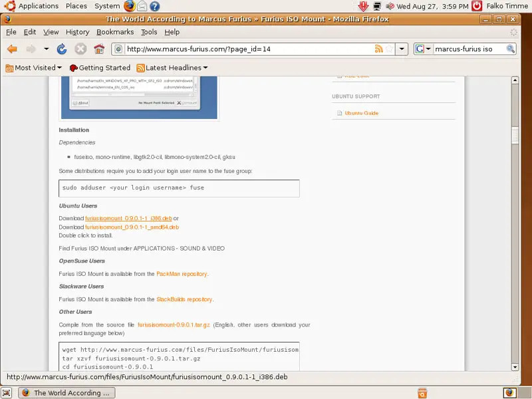The width and height of the screenshot is (532, 399).
Task: Click the site identity icon in address bar
Action: 118,49
